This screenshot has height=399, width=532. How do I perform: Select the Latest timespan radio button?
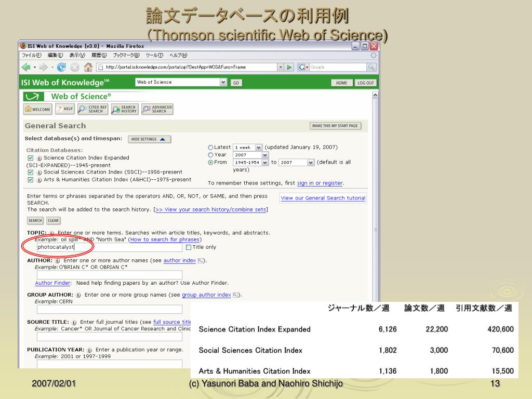(210, 148)
